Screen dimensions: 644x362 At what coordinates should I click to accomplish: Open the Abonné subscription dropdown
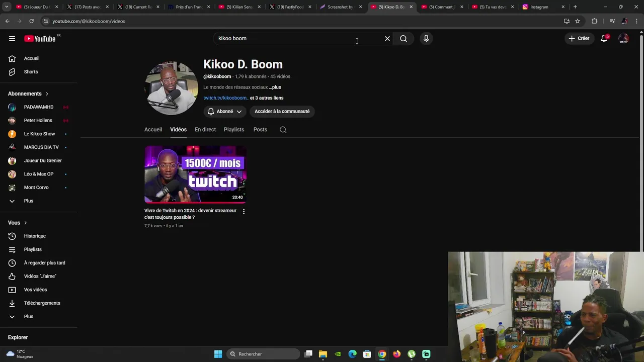225,112
